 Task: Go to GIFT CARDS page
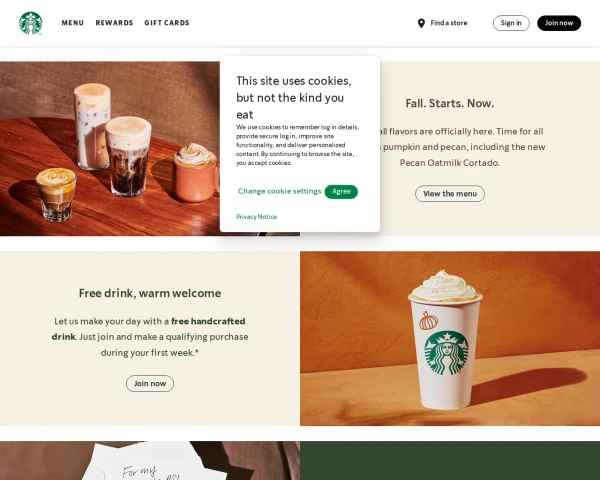(167, 23)
